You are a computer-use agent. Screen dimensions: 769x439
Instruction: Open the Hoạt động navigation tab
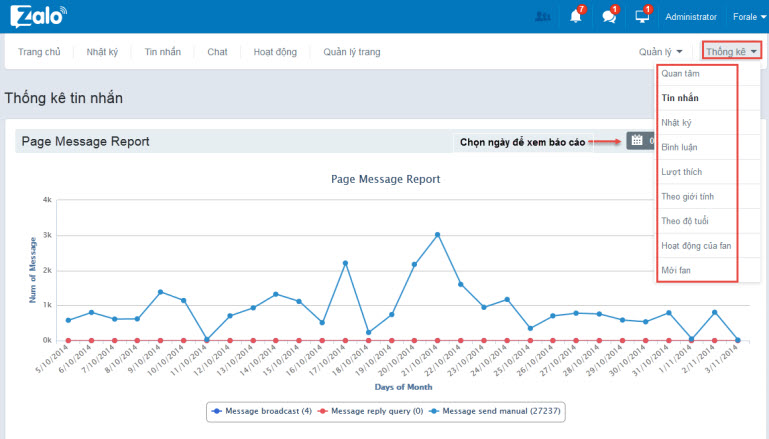274,51
